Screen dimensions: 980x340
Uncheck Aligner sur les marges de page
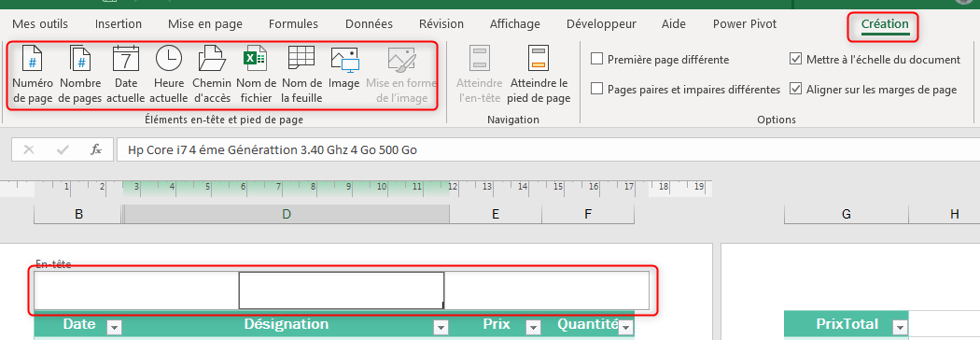pos(873,90)
